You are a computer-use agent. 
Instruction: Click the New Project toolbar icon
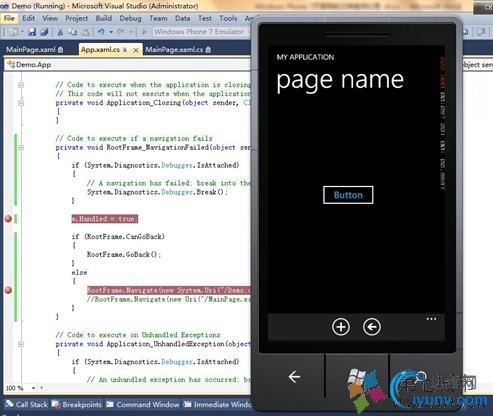[13, 32]
